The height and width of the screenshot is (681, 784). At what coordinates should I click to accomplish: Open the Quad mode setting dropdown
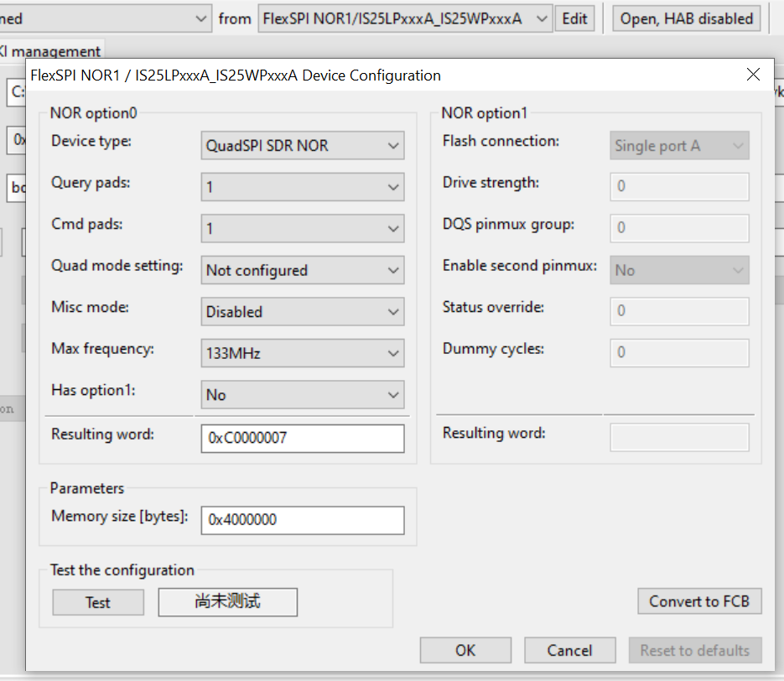point(303,270)
